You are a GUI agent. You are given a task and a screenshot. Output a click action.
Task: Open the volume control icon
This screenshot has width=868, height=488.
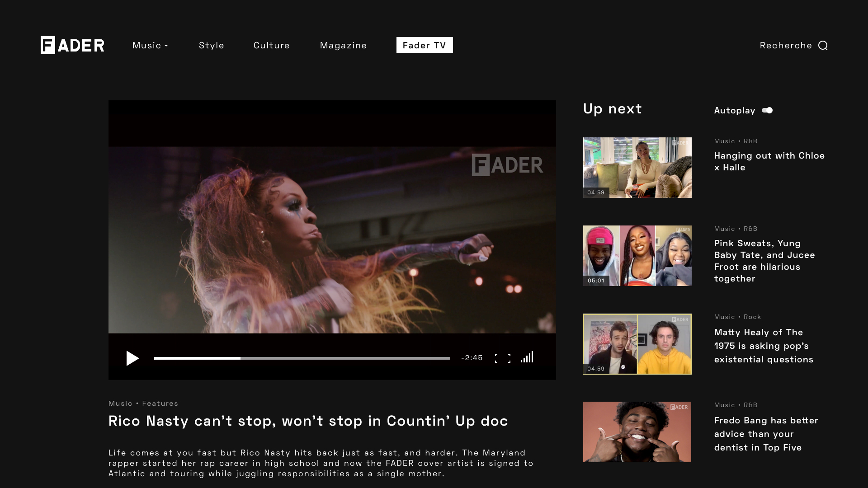pos(527,357)
